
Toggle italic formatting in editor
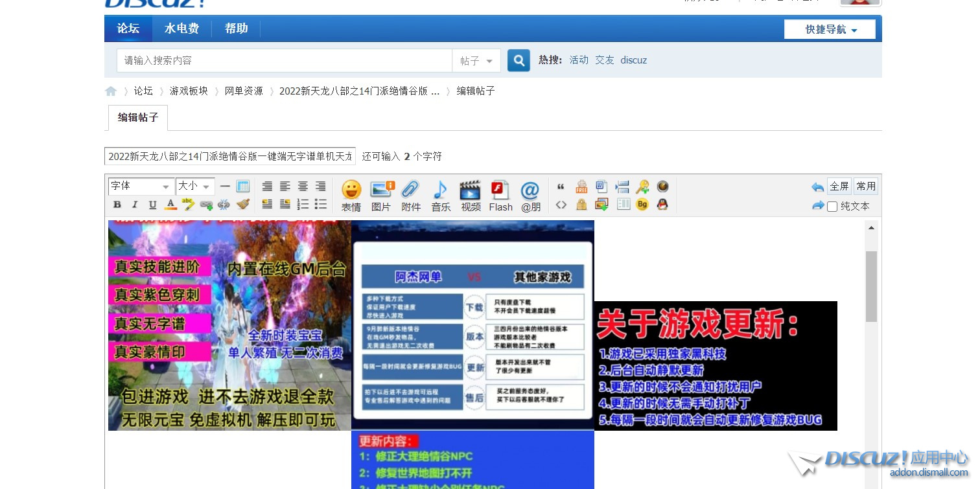(135, 205)
